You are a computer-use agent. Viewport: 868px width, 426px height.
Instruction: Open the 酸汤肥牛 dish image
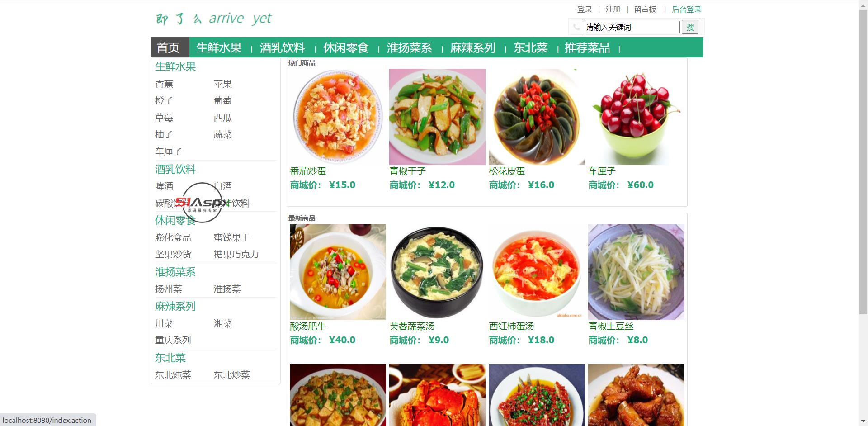(x=338, y=272)
